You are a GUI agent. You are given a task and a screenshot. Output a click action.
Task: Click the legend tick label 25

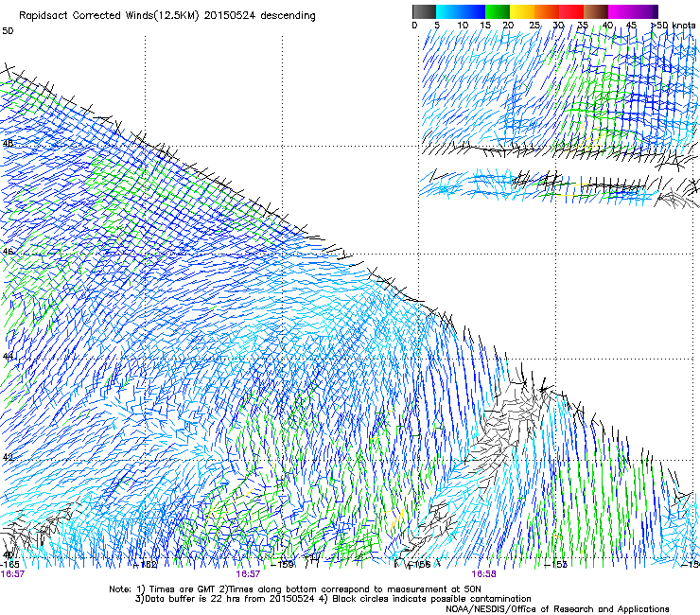tap(534, 26)
